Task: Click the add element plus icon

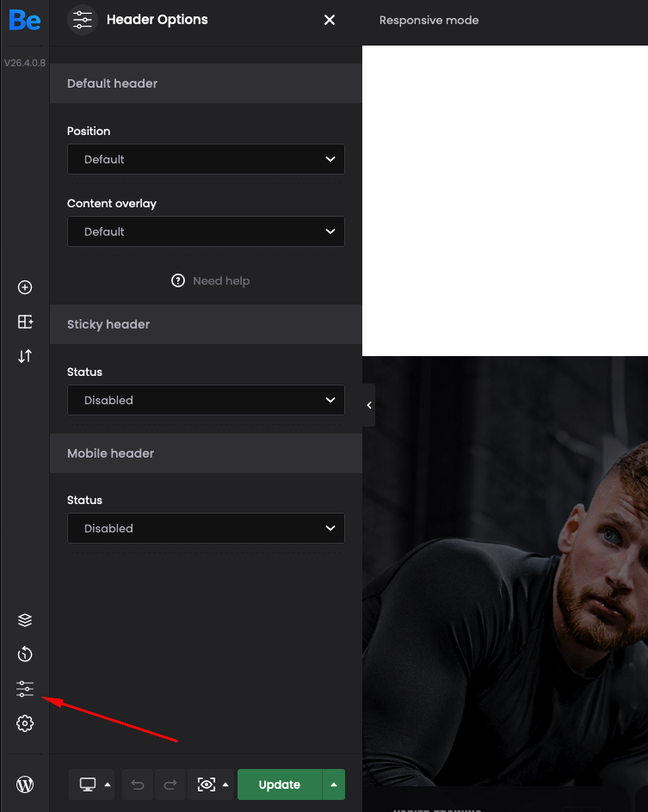Action: [x=25, y=287]
